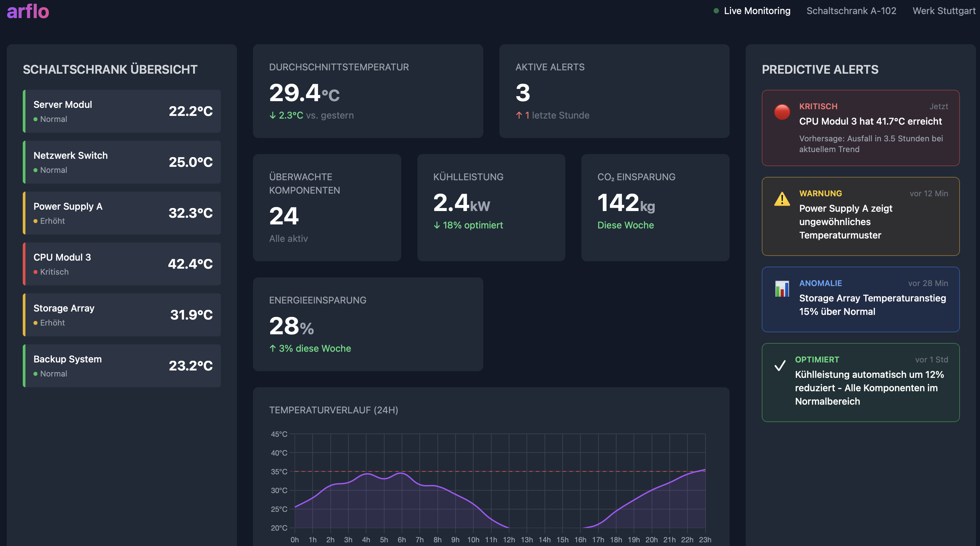The height and width of the screenshot is (546, 980).
Task: Toggle the Erhöht indicator on Storage Array
Action: 35,323
